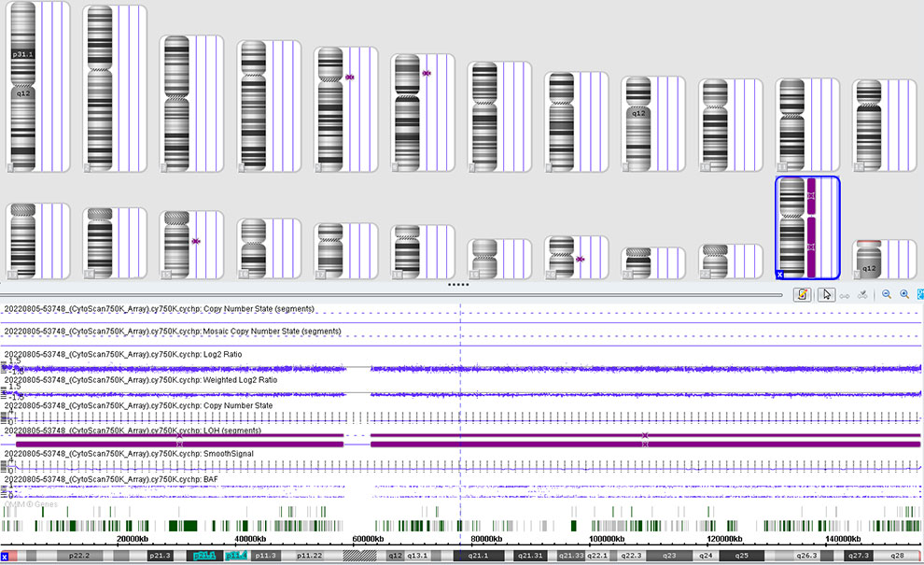The image size is (924, 565).
Task: Click purple marker beside chromosome 6 ideogram
Action: 427,72
